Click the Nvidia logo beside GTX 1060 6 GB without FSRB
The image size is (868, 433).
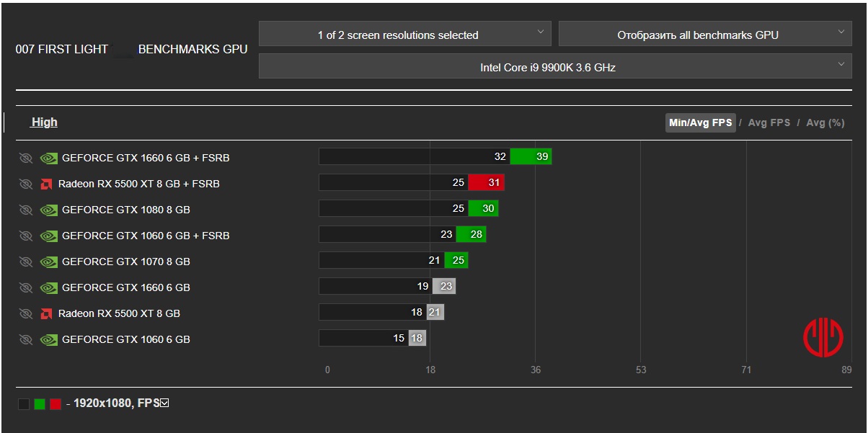tap(48, 339)
